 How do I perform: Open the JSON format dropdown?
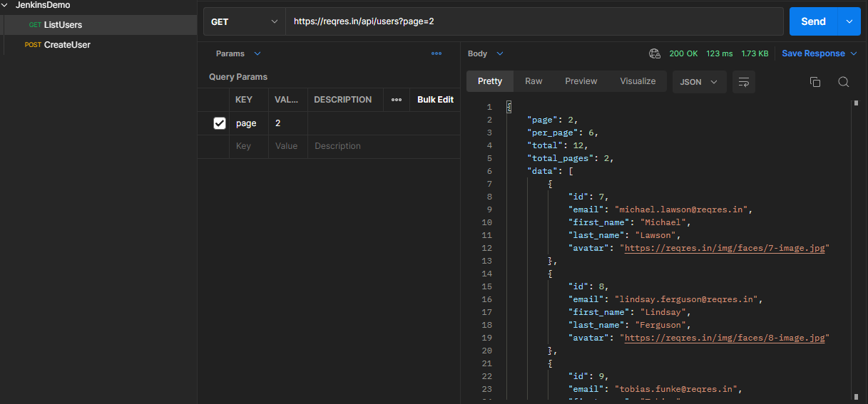[699, 82]
